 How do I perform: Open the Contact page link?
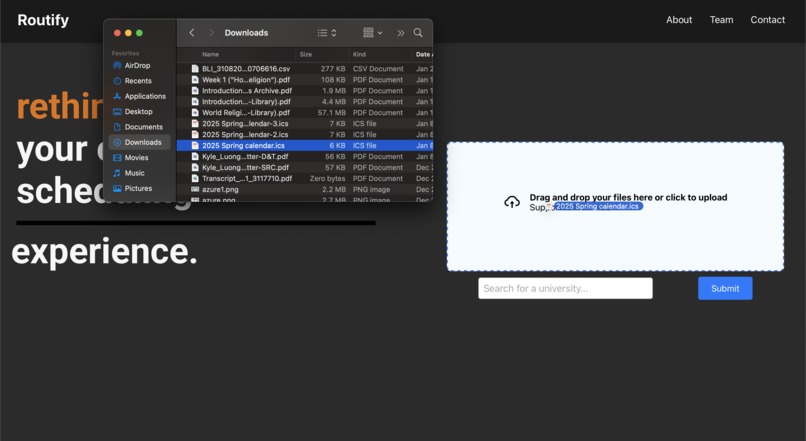click(x=767, y=20)
